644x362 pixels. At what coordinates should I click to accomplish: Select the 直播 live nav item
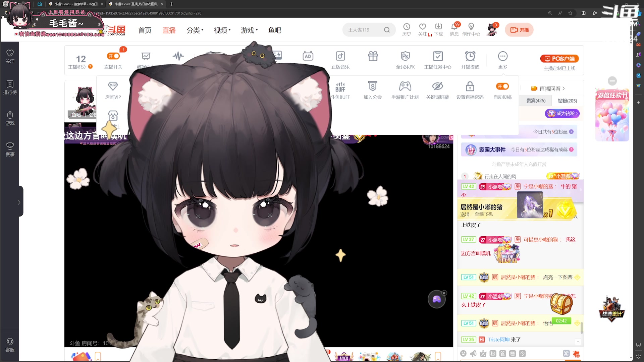tap(169, 30)
